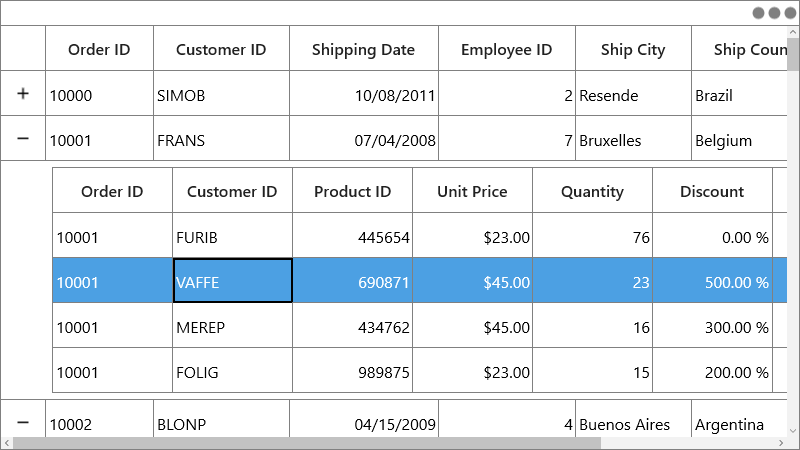Click the vertical scrollbar up arrow
Viewport: 800px width, 450px height.
click(793, 32)
